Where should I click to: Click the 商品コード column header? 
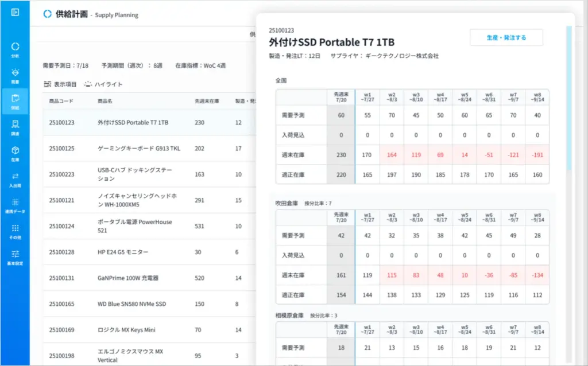coord(61,101)
